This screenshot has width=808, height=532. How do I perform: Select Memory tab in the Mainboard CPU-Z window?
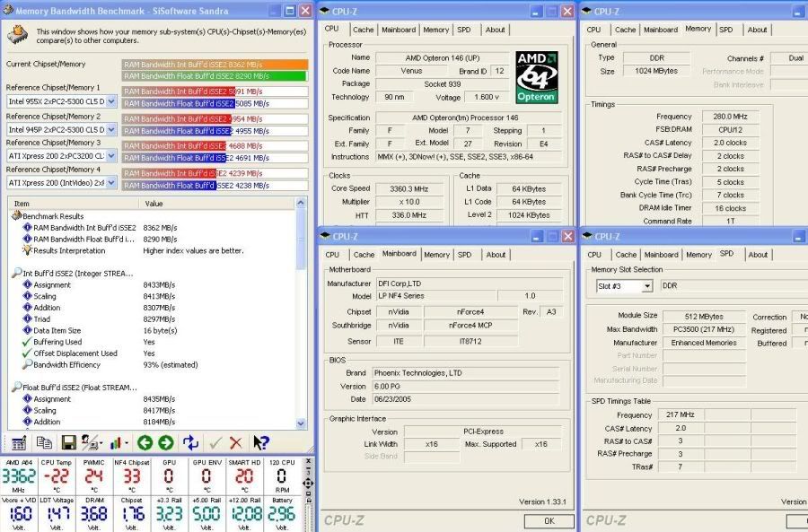coord(436,255)
